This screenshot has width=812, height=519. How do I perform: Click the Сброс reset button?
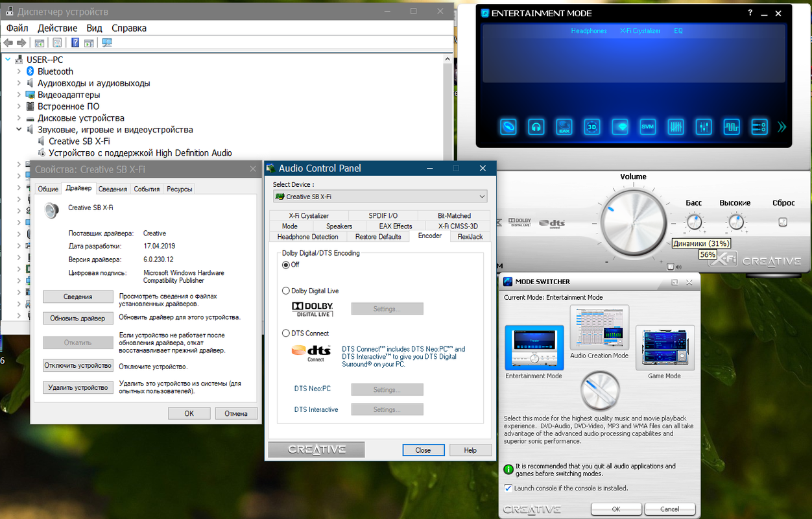[x=783, y=222]
